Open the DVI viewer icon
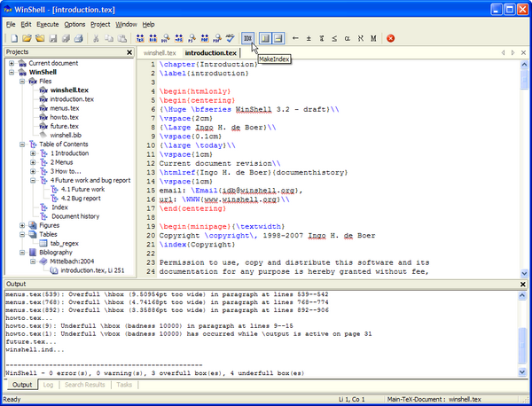 tap(166, 38)
